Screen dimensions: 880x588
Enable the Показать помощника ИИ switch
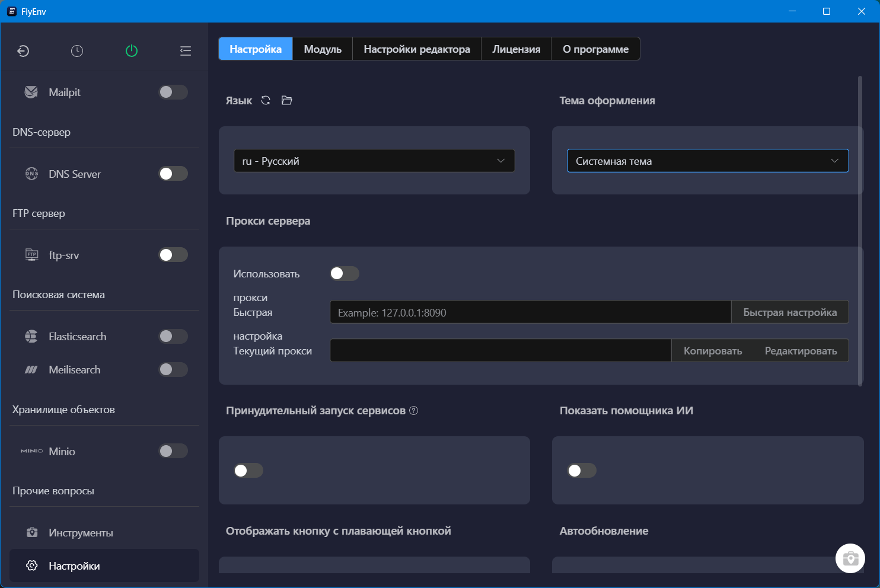[x=582, y=471]
